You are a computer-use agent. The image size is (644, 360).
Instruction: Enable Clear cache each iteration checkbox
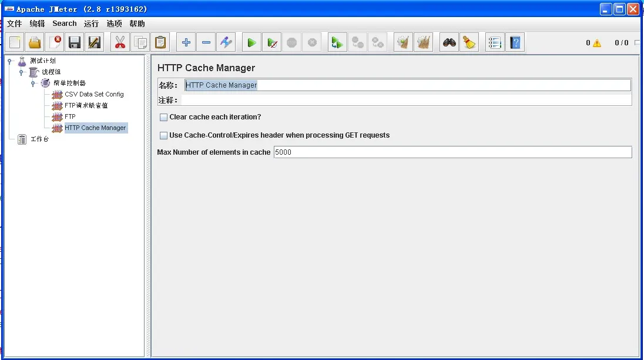(163, 117)
